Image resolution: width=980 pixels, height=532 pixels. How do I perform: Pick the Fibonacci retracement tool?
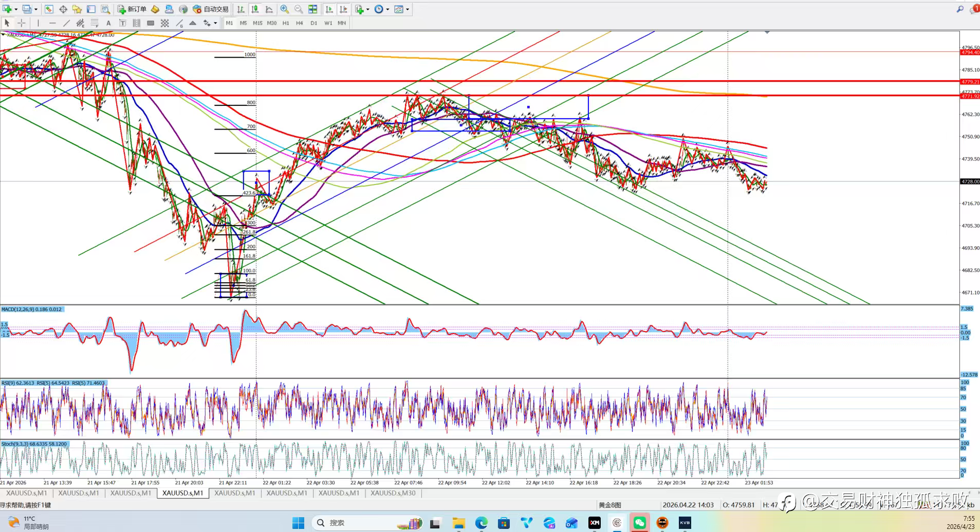click(x=95, y=23)
